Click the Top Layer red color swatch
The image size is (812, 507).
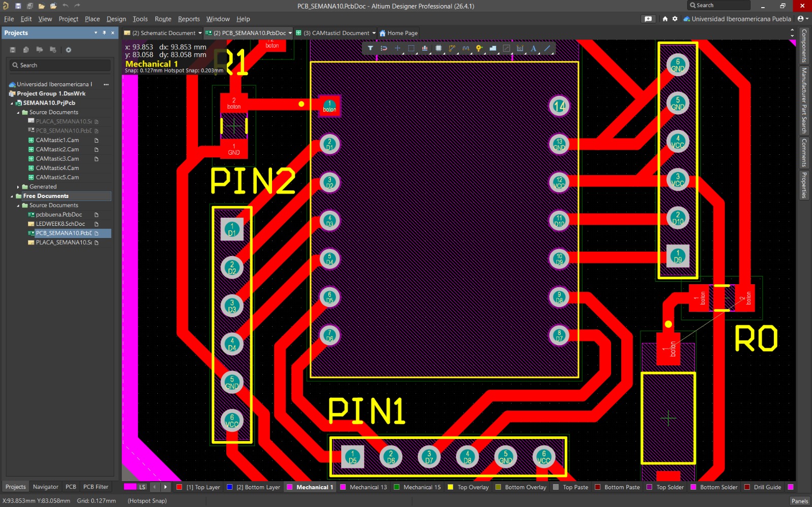(179, 487)
